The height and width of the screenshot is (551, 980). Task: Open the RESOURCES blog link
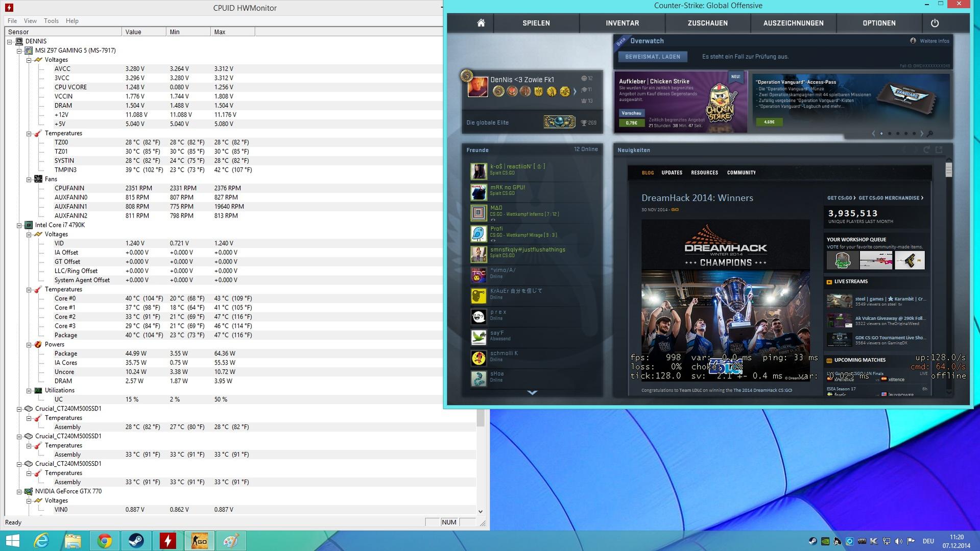(x=704, y=173)
